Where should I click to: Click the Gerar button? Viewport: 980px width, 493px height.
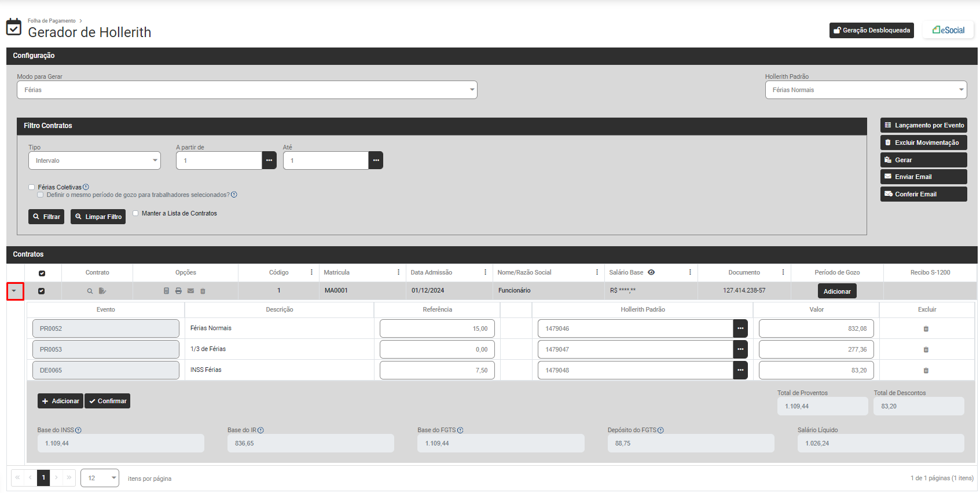(x=923, y=160)
